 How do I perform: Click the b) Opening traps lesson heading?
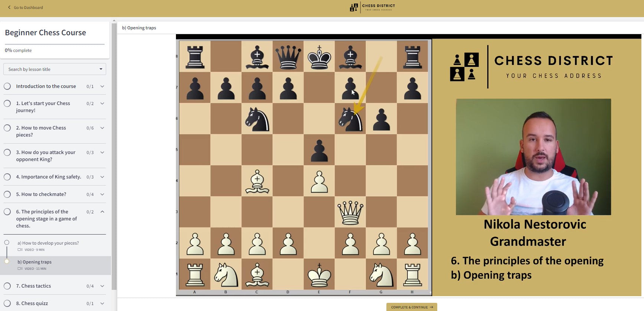pos(139,28)
